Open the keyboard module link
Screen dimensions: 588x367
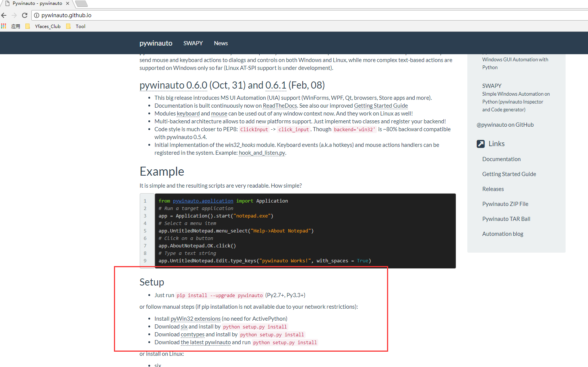tap(188, 114)
